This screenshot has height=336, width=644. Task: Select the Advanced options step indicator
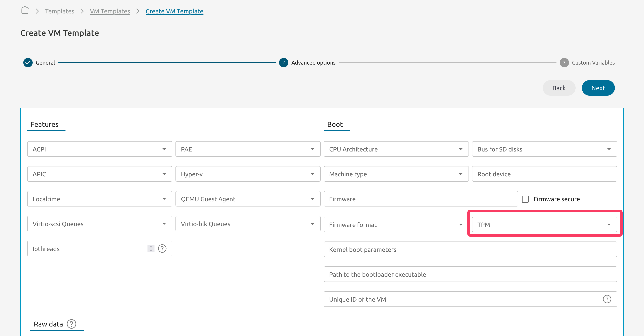point(283,63)
